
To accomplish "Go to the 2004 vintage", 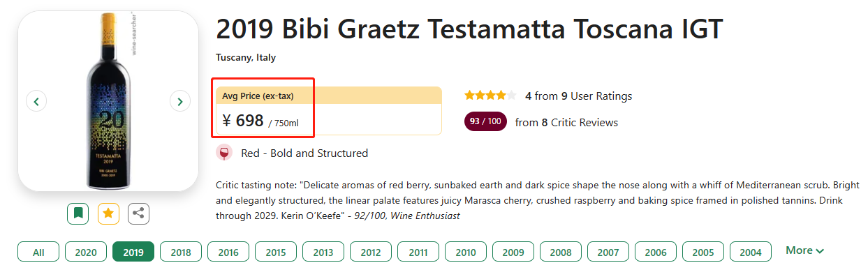I will click(751, 252).
